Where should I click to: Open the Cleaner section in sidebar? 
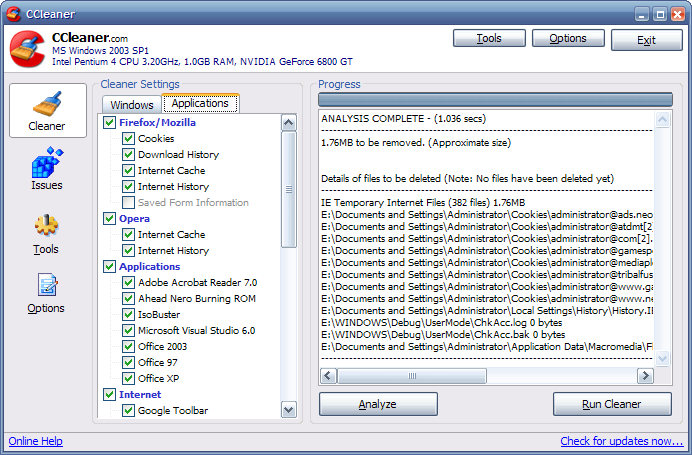48,110
